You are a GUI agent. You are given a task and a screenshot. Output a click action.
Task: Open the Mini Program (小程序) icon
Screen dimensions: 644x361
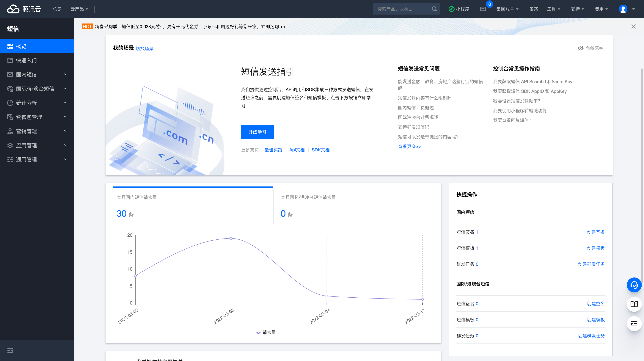point(452,9)
